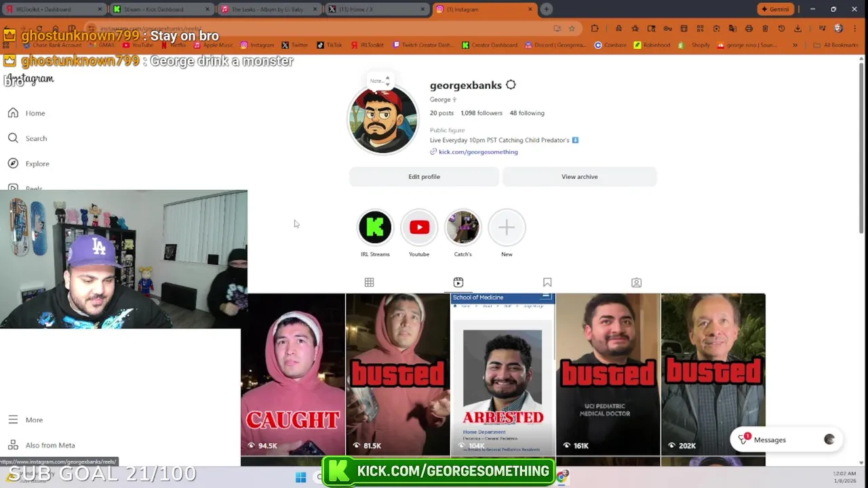Open the Instagram bookmark in bookmarks bar
868x488 pixels.
click(258, 45)
